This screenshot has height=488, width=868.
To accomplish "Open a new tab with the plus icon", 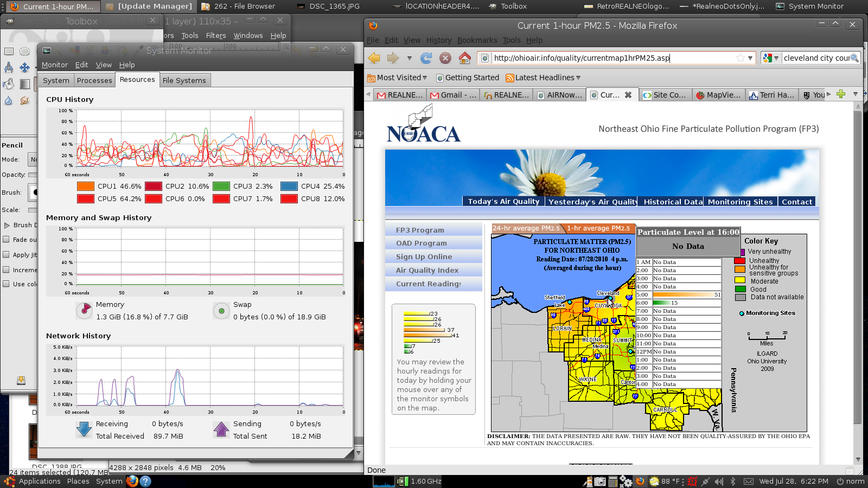I will tap(841, 94).
